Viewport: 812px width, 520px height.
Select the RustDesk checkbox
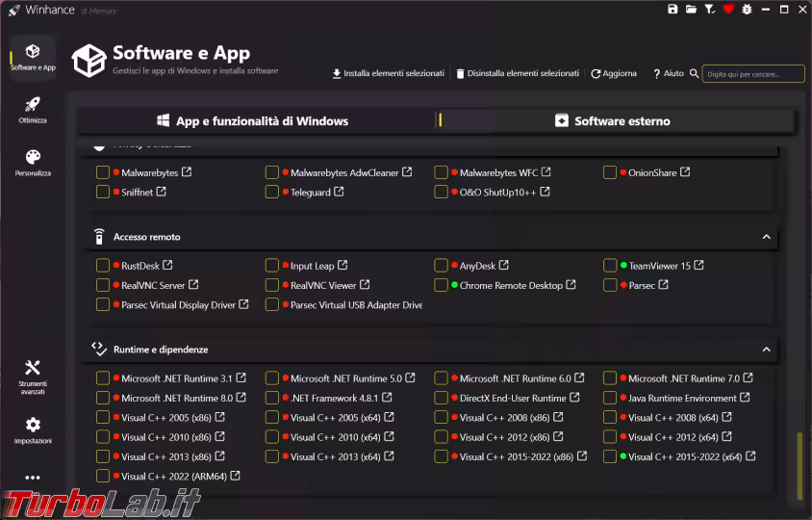(x=103, y=266)
